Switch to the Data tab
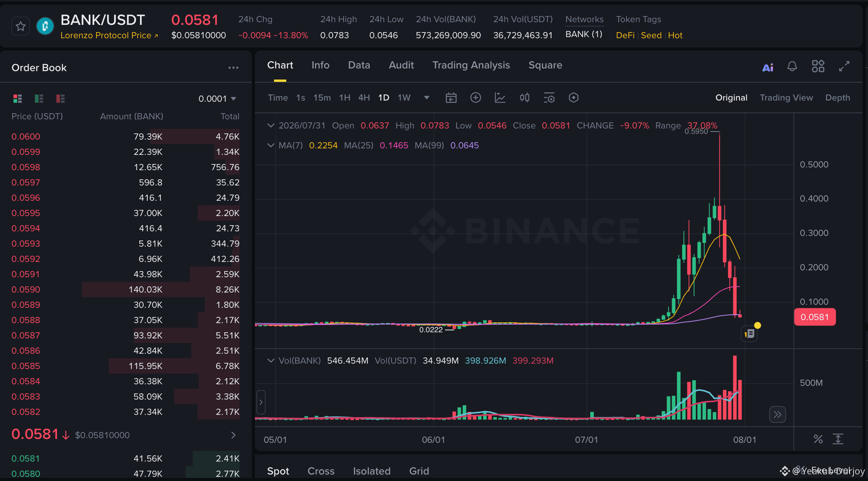The width and height of the screenshot is (868, 481). pyautogui.click(x=359, y=65)
